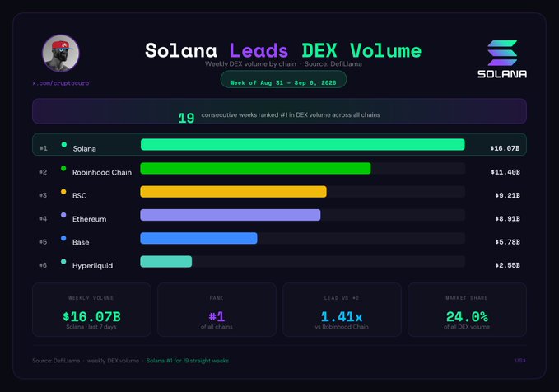Viewport: 559px width, 392px height.
Task: Click the $11.40B value
Action: point(505,172)
